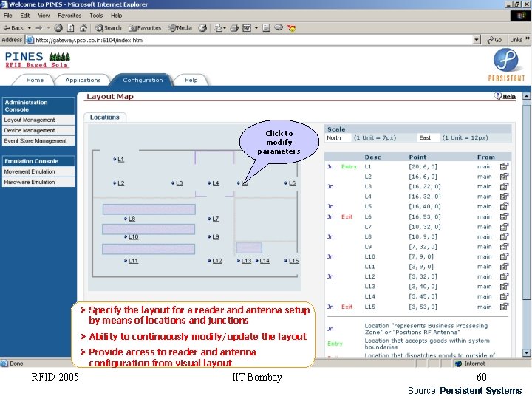Open the Back history dropdown arrow
This screenshot has width=532, height=399.
[29, 28]
